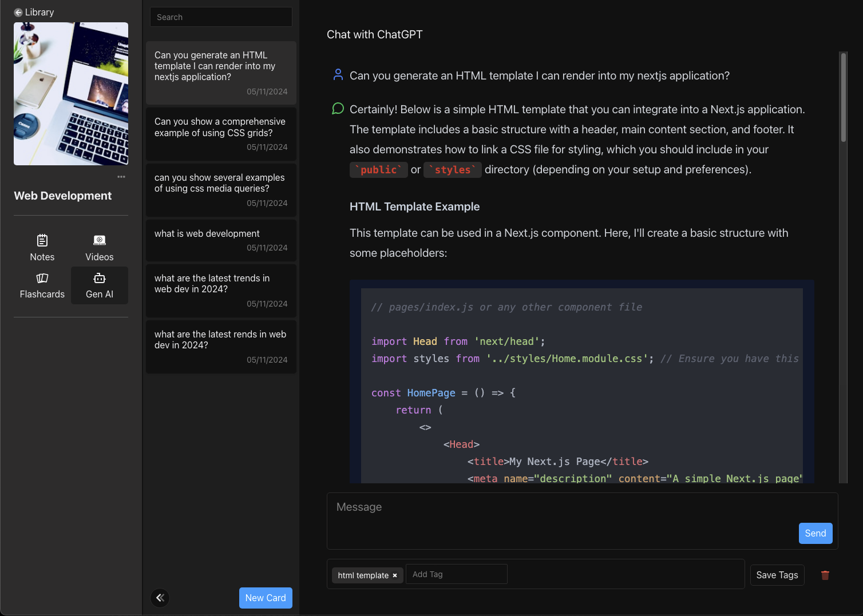Click the Save Tags button
Viewport: 863px width, 616px height.
[x=777, y=575]
